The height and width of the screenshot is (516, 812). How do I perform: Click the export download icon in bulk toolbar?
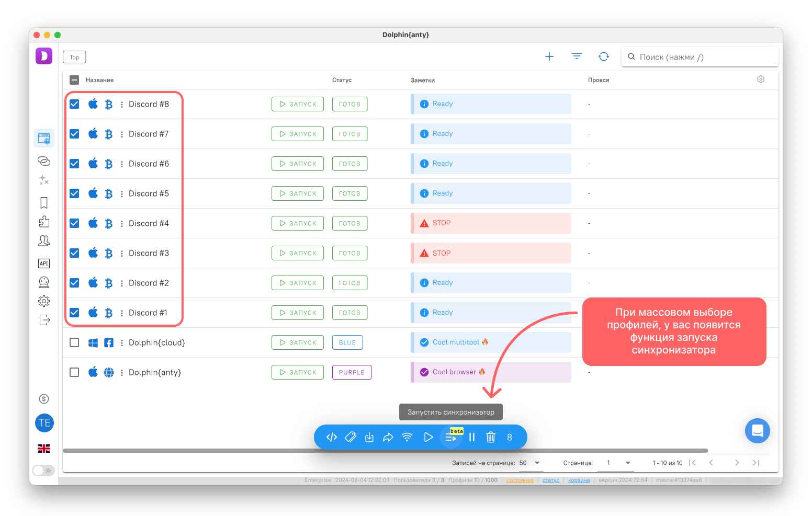click(x=369, y=437)
